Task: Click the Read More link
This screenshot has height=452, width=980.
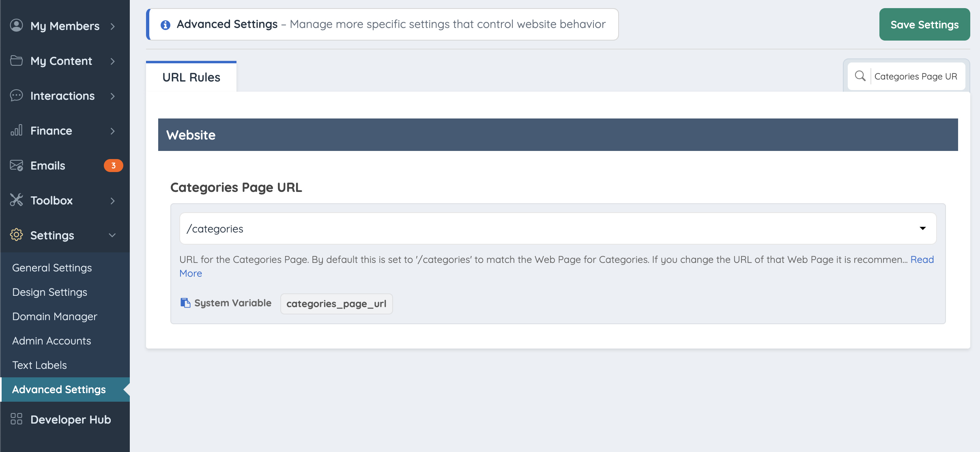Action: [x=922, y=260]
